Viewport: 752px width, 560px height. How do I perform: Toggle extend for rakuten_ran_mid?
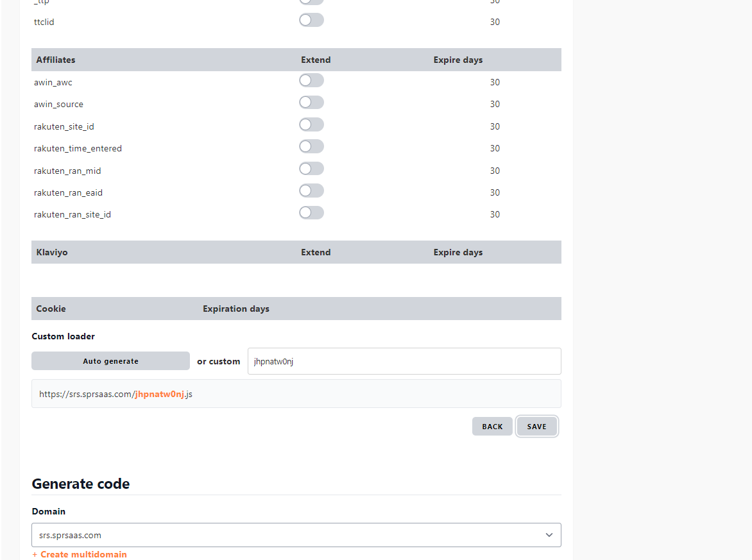(x=311, y=168)
